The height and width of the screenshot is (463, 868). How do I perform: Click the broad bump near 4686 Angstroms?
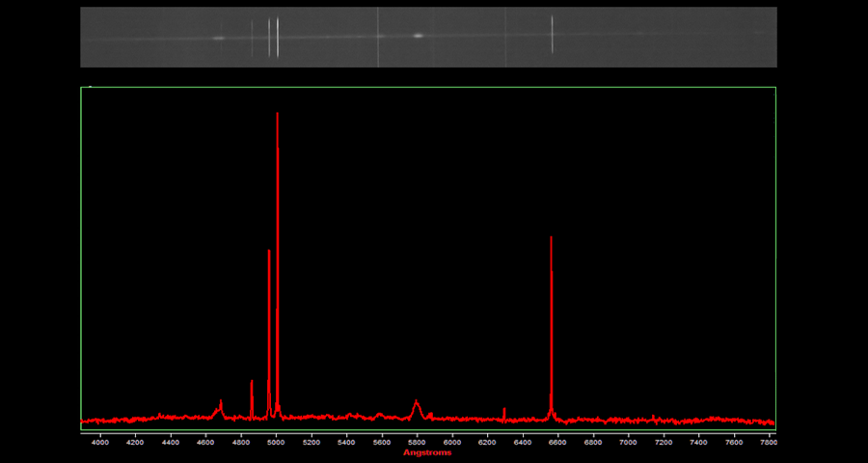[220, 406]
